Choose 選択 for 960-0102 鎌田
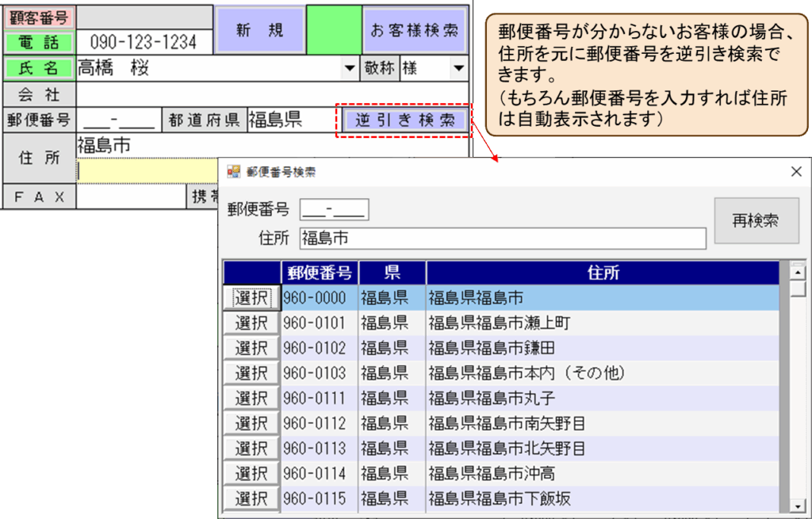The height and width of the screenshot is (519, 812). pos(251,348)
